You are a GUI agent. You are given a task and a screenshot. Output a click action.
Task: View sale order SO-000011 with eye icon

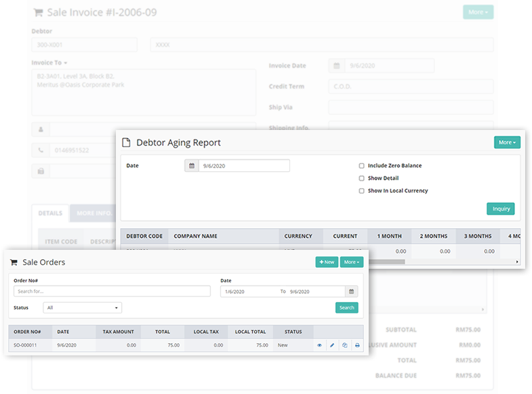pyautogui.click(x=319, y=345)
